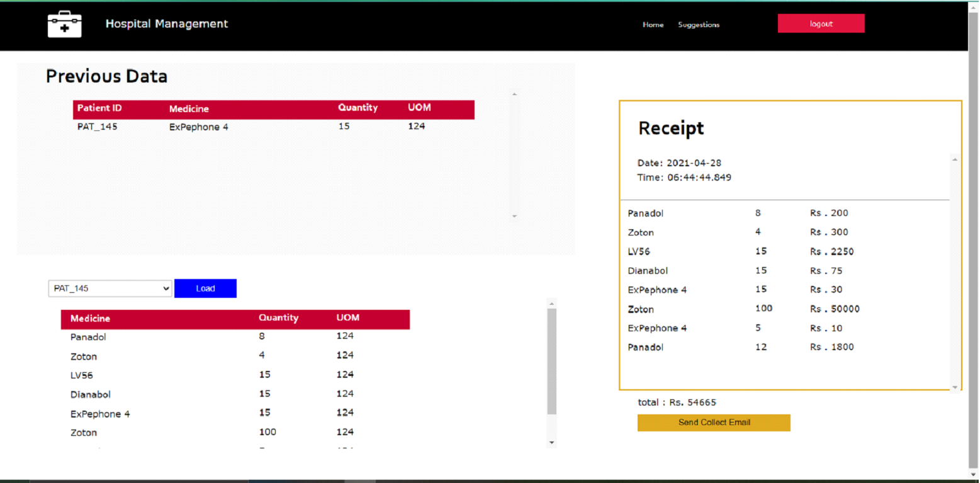Click the medical briefcase logo icon

pos(64,24)
